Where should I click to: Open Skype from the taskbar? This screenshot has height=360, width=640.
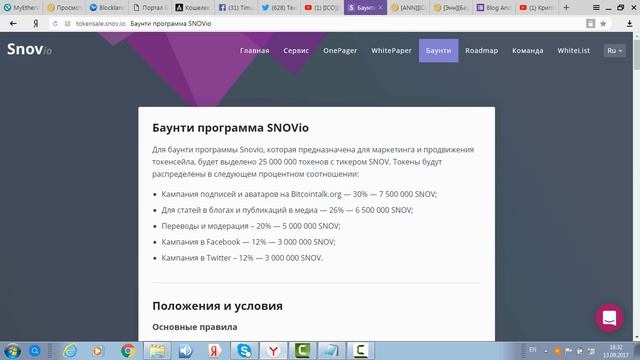point(244,351)
